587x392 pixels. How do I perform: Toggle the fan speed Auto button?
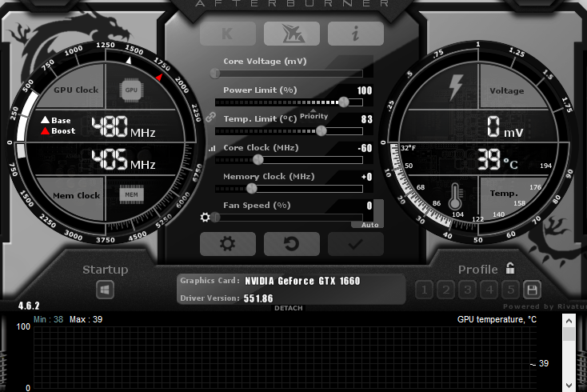coord(369,225)
